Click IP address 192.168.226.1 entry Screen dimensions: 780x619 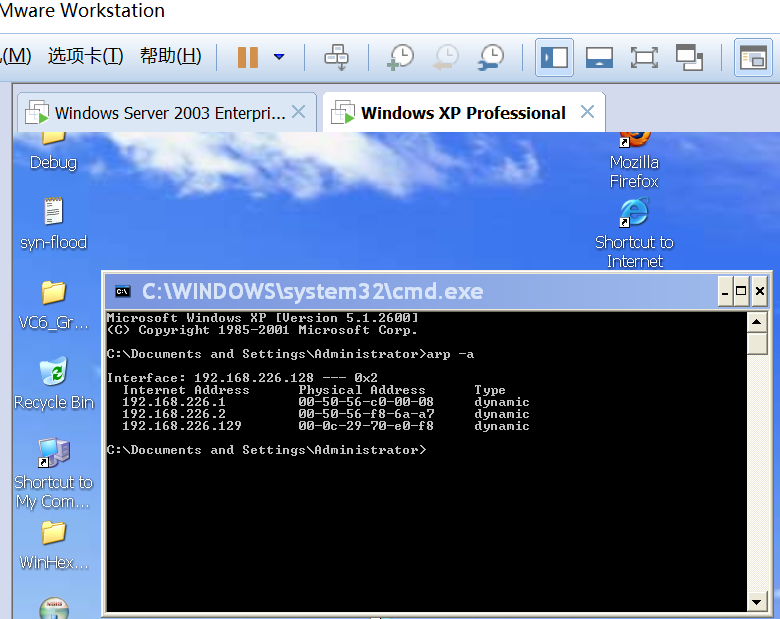click(x=174, y=402)
